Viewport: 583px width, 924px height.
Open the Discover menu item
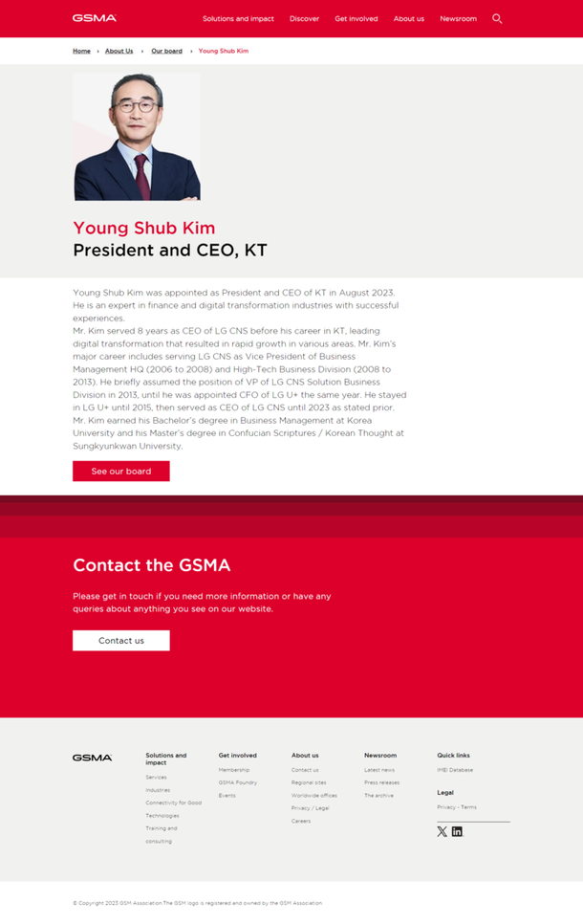coord(304,18)
